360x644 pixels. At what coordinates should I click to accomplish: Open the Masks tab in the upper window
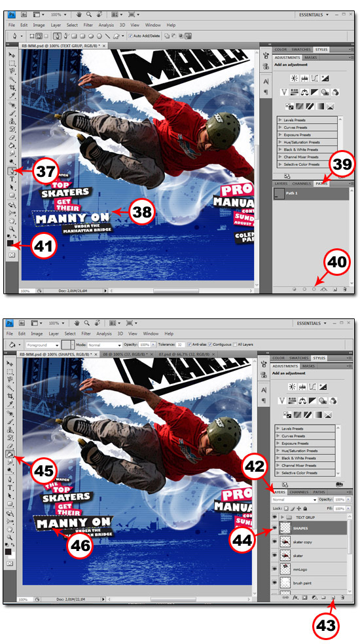[310, 58]
